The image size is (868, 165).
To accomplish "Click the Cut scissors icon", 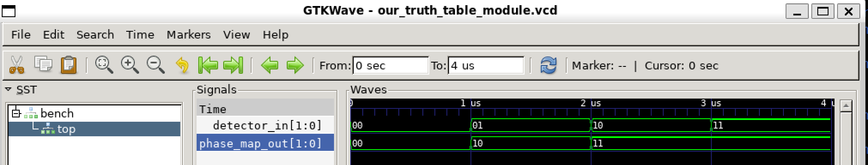I will [17, 66].
